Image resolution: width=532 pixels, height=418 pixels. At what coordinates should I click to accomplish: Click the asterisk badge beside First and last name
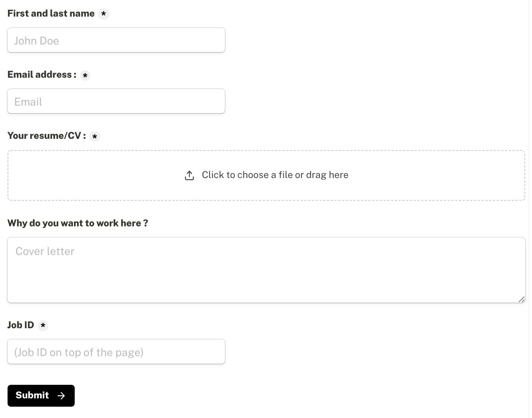[103, 14]
